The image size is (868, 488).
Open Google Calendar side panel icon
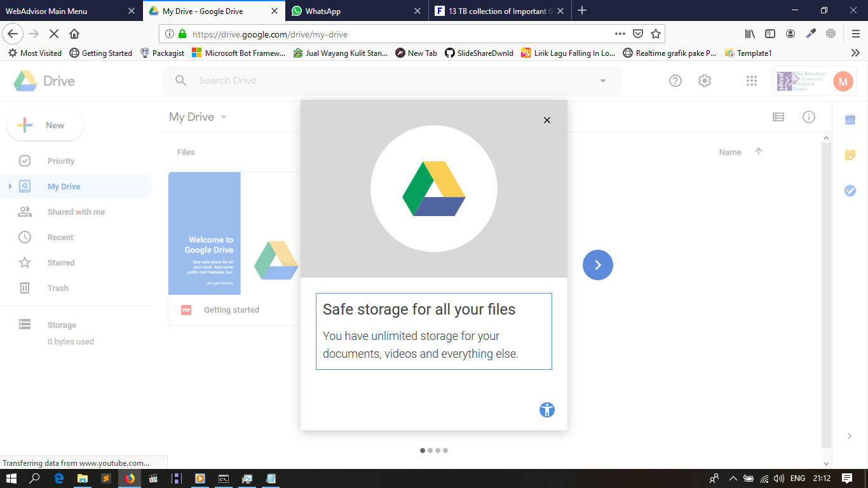(850, 120)
